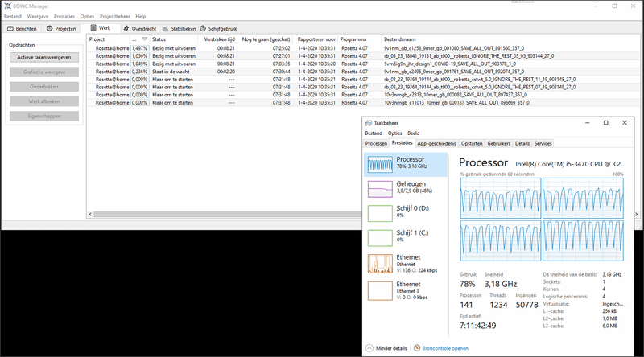The image size is (644, 357).
Task: Select the Ethernet adapter showing 224 kbps
Action: pos(406,264)
